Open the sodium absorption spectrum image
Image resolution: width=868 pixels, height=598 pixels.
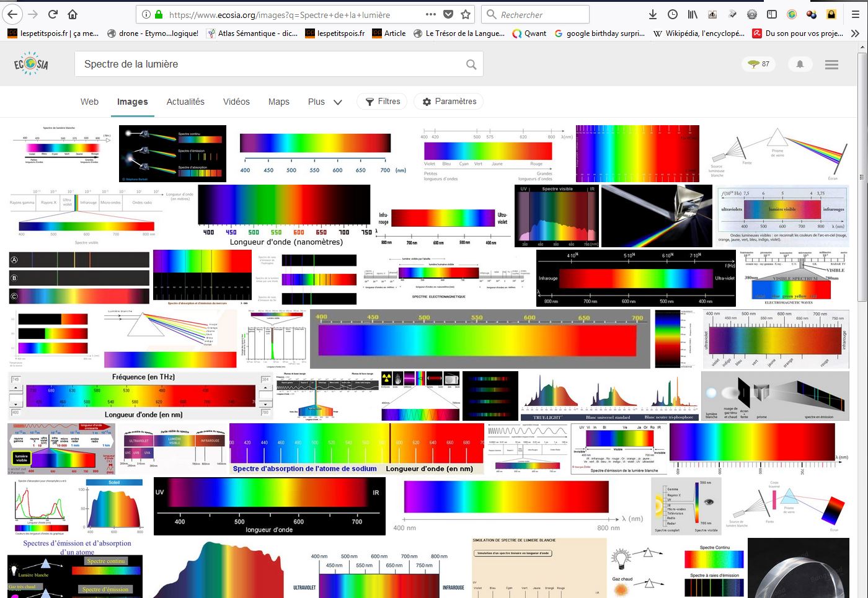[x=356, y=449]
